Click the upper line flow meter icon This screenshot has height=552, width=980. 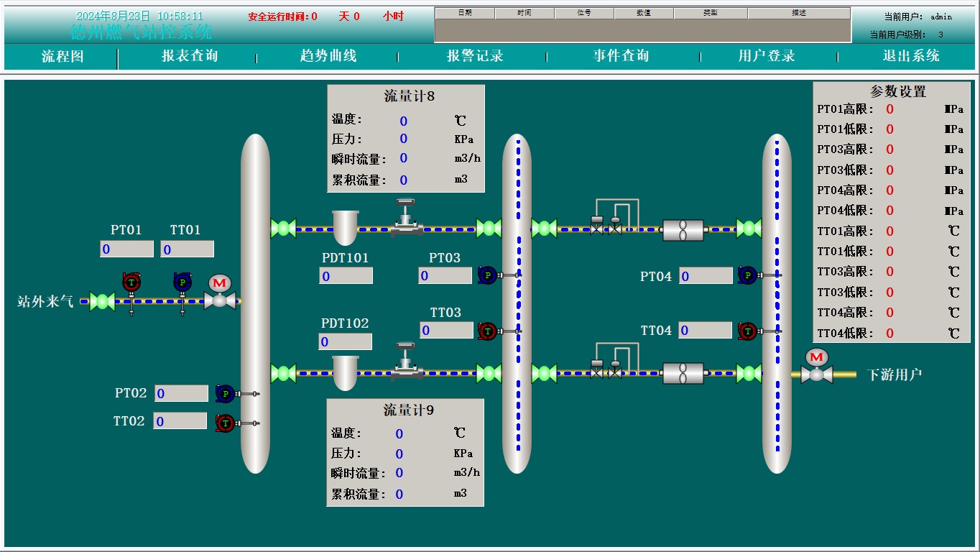pos(407,218)
